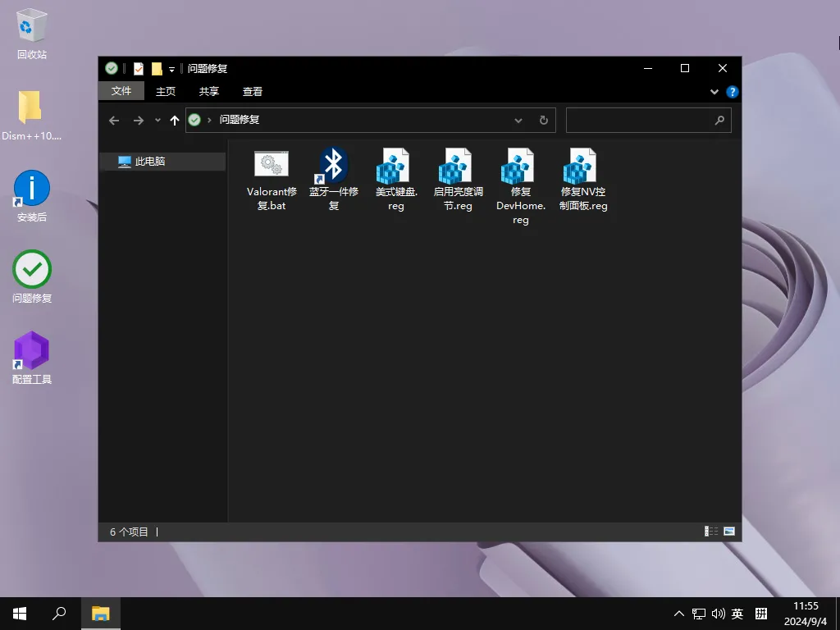Image resolution: width=840 pixels, height=630 pixels.
Task: Open the recent locations dropdown next to navigation arrows
Action: click(x=157, y=120)
